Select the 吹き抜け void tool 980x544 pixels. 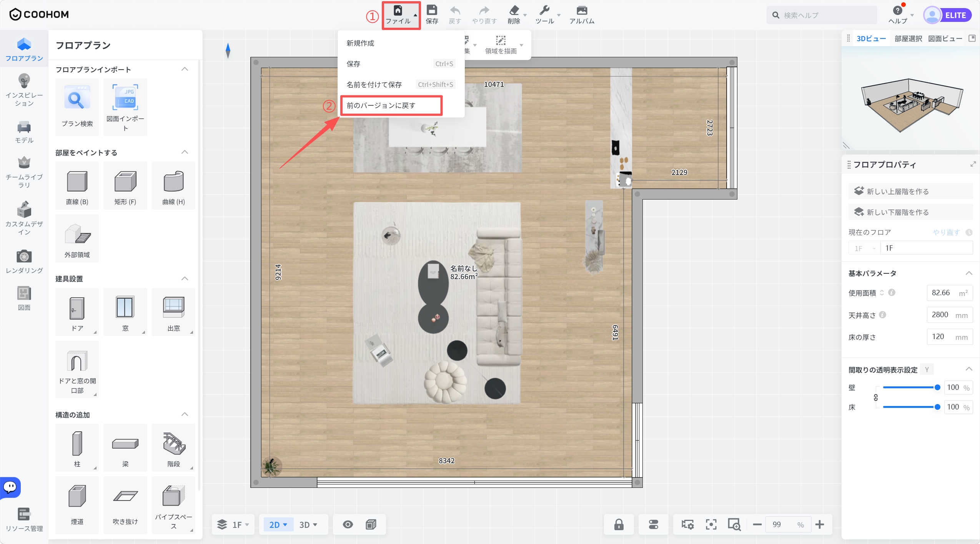click(x=125, y=505)
